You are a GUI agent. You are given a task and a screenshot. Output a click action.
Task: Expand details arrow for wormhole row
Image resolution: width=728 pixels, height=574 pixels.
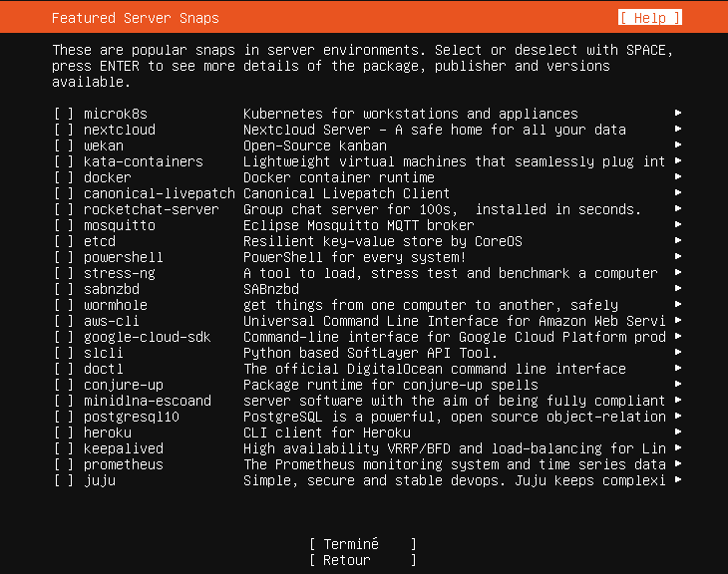(678, 304)
